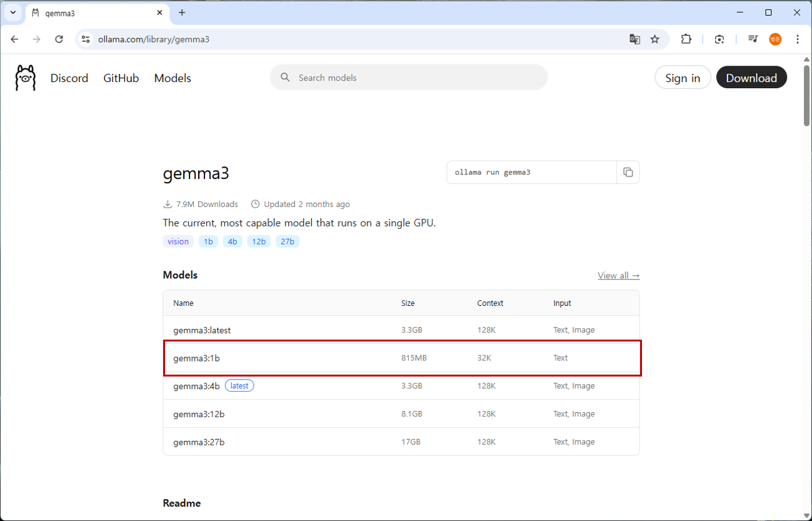Copy the ollama run gemma3 command

click(x=628, y=172)
